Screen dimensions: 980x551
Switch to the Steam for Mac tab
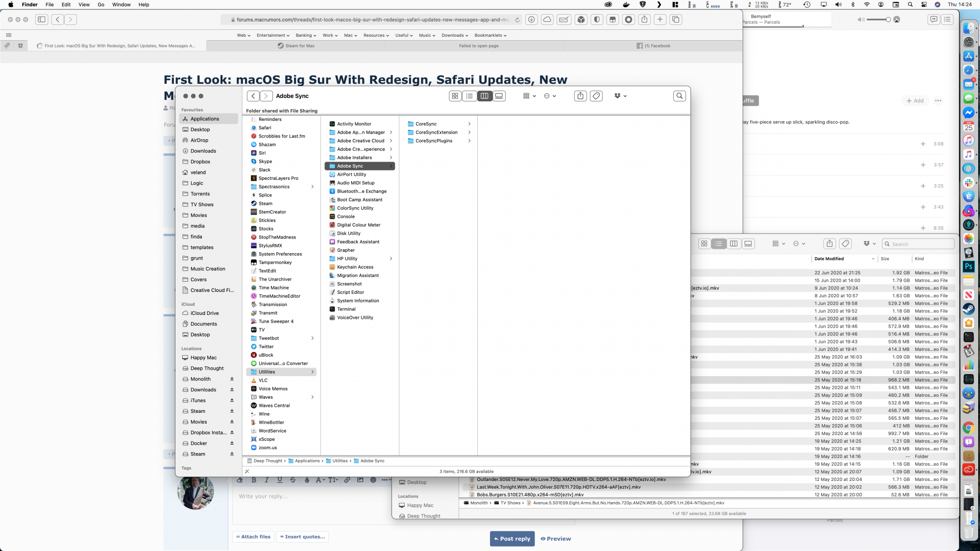pyautogui.click(x=296, y=46)
